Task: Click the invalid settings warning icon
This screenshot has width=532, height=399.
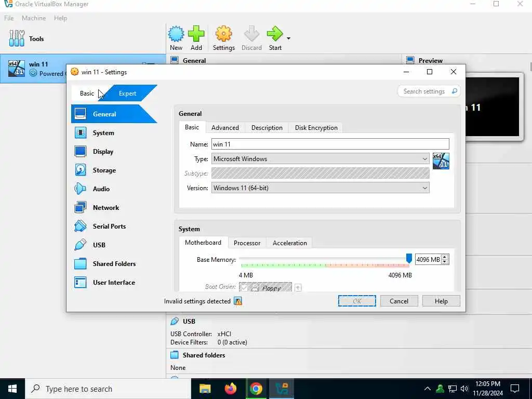Action: [238, 301]
